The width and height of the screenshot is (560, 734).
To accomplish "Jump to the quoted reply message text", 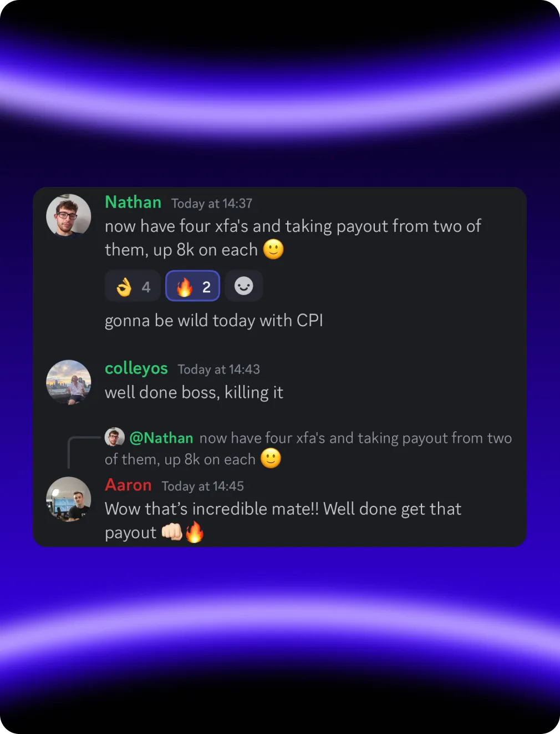I will click(308, 448).
